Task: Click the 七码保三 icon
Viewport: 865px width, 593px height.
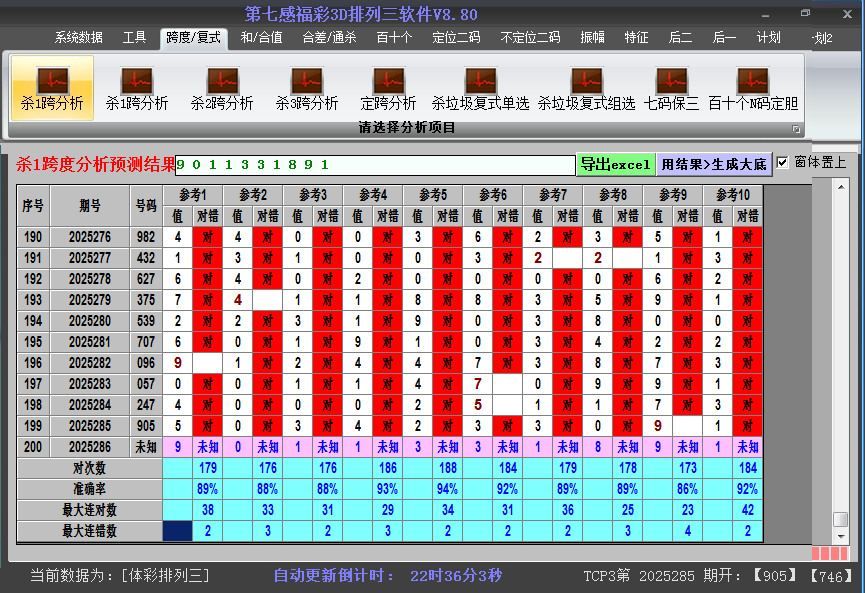Action: click(x=671, y=88)
